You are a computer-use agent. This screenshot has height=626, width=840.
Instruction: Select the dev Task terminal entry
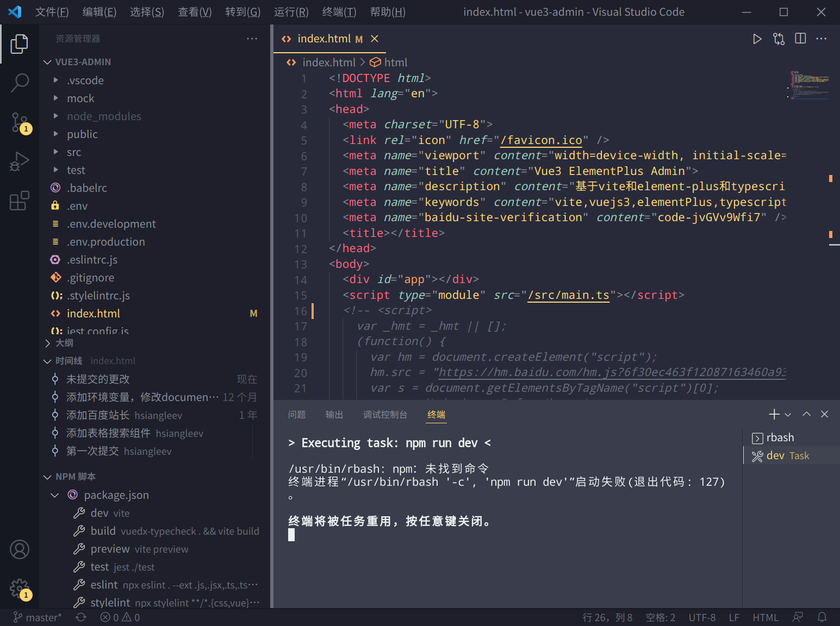791,456
